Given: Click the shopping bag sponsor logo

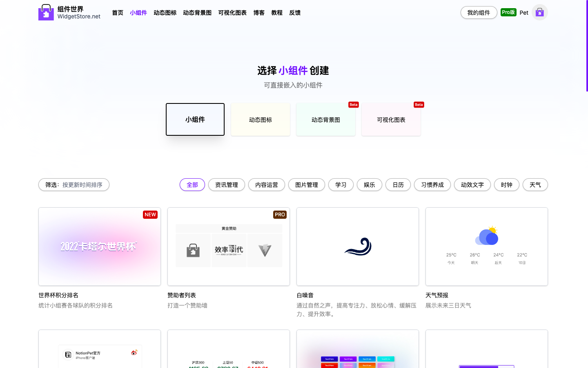Looking at the screenshot, I should coord(193,250).
